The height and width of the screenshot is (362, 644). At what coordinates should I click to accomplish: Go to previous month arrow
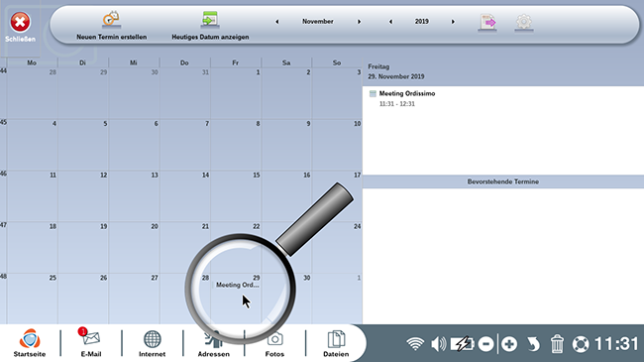pyautogui.click(x=276, y=22)
